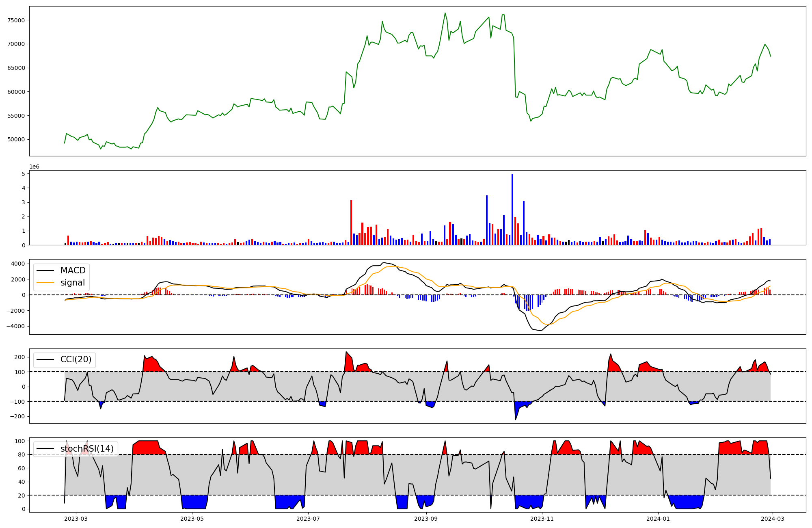The height and width of the screenshot is (528, 812).
Task: Click the MACD legend label
Action: pos(73,270)
